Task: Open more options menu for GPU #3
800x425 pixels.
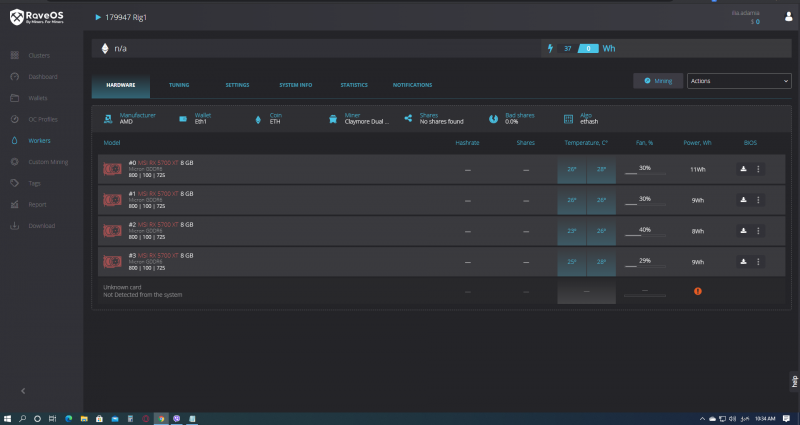Action: pyautogui.click(x=758, y=261)
